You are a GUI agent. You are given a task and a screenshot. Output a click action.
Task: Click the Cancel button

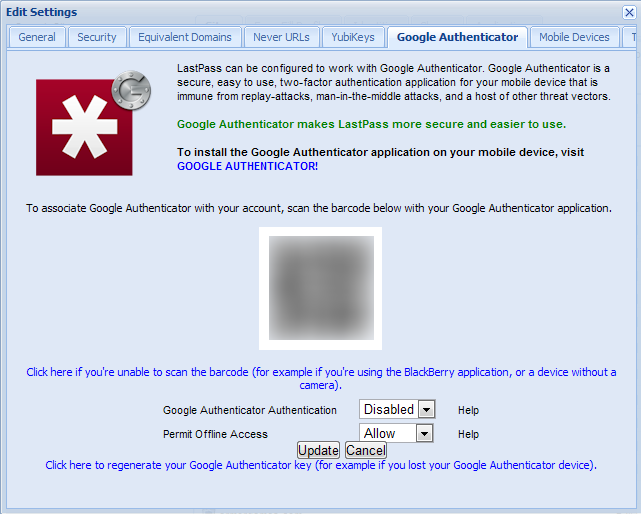click(365, 450)
